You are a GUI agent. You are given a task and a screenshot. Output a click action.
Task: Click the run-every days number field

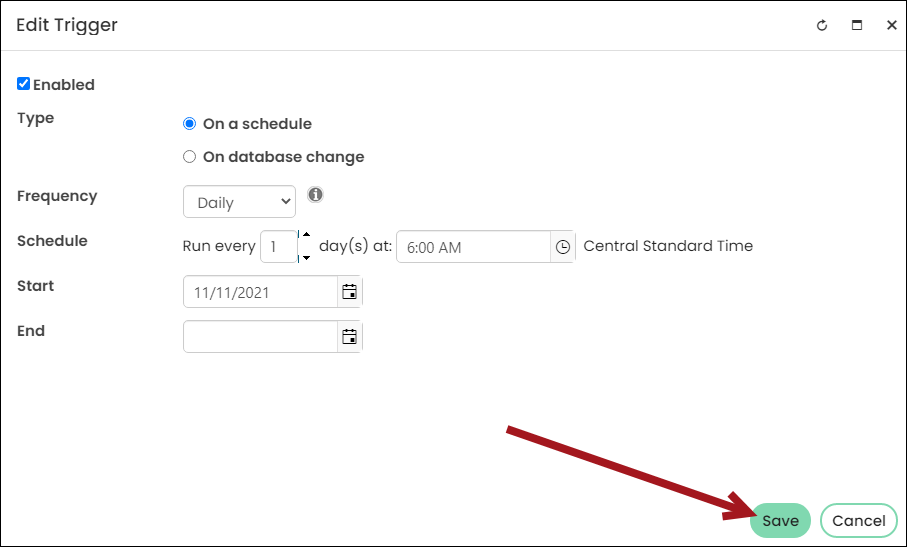(279, 247)
